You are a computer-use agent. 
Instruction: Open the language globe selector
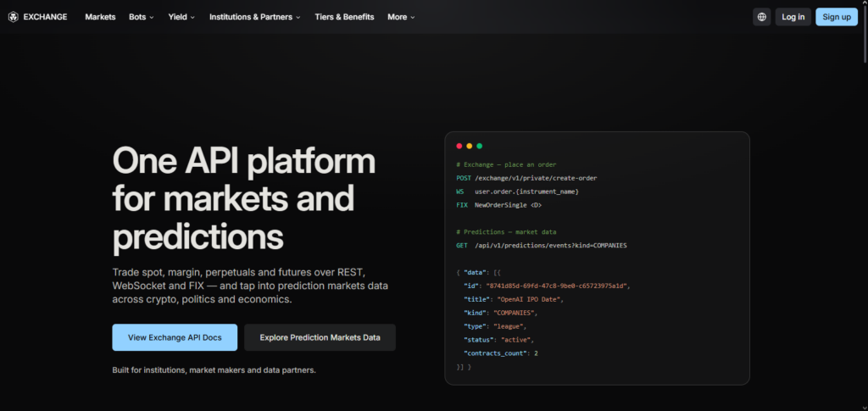(x=762, y=17)
